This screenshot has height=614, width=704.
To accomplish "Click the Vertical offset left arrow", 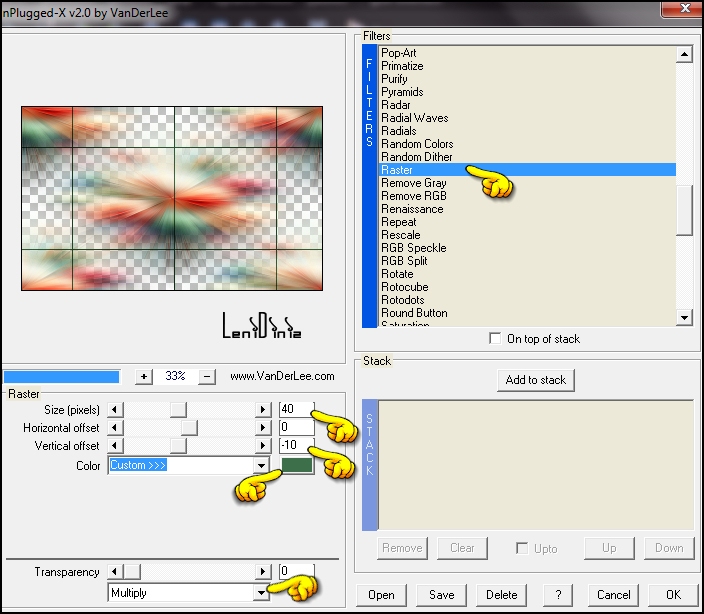I will coord(115,446).
